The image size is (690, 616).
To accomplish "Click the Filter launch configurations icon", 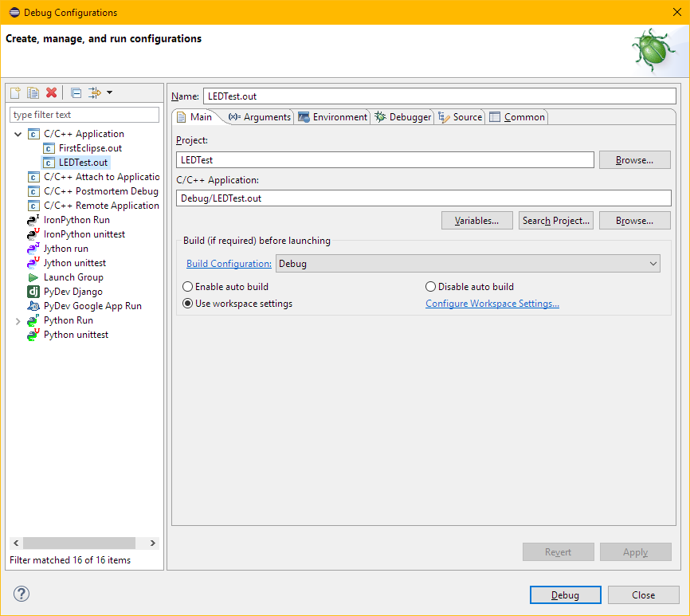I will (96, 92).
